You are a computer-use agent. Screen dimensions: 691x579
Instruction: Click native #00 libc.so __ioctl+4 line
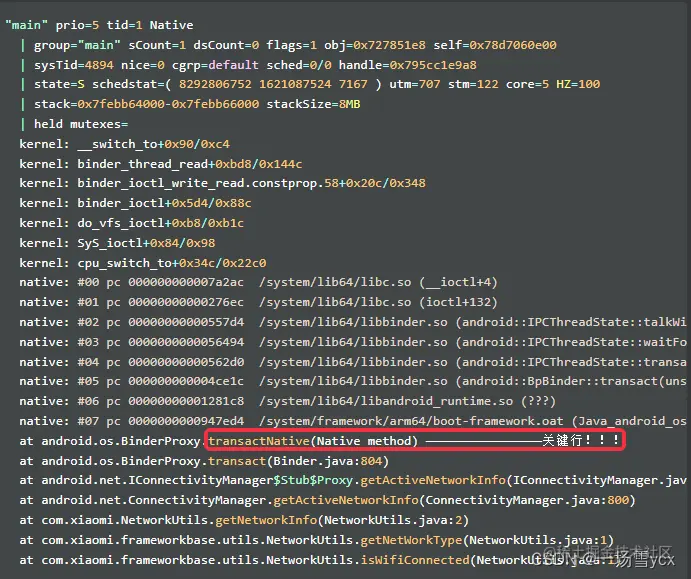point(258,282)
